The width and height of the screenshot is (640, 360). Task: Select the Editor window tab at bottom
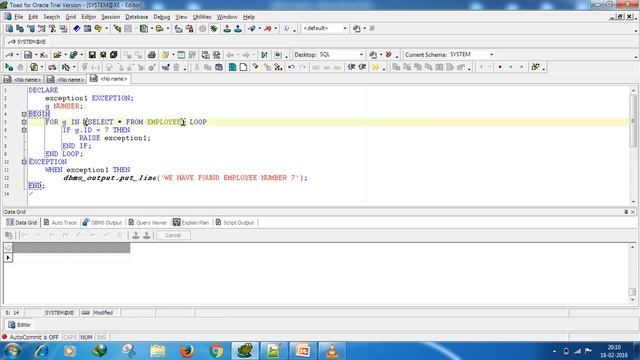pyautogui.click(x=20, y=325)
